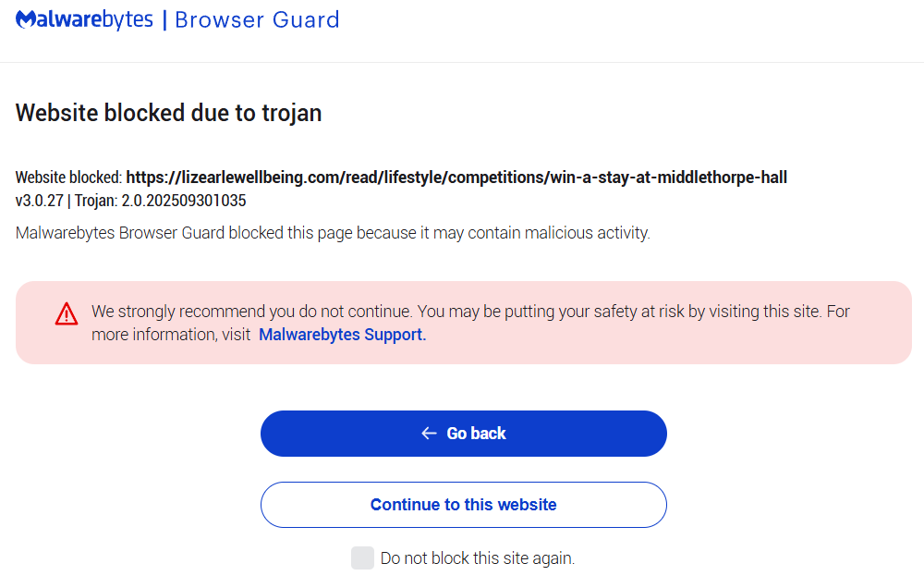Click the Browser Guard header title
924x588 pixels.
[257, 19]
